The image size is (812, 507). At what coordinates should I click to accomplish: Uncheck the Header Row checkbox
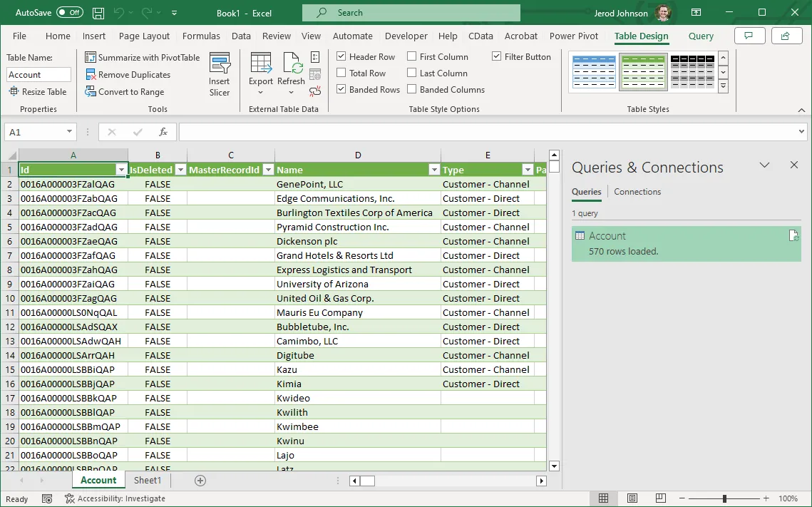click(341, 57)
